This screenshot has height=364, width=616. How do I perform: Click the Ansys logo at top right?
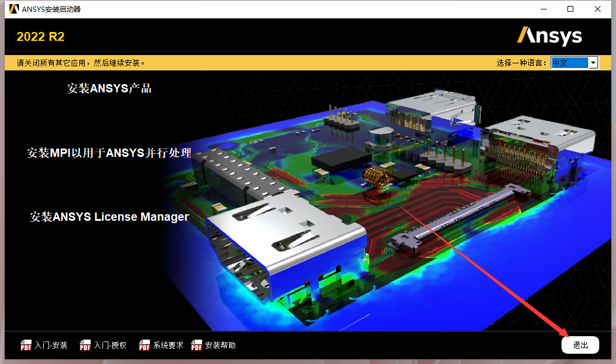(550, 36)
